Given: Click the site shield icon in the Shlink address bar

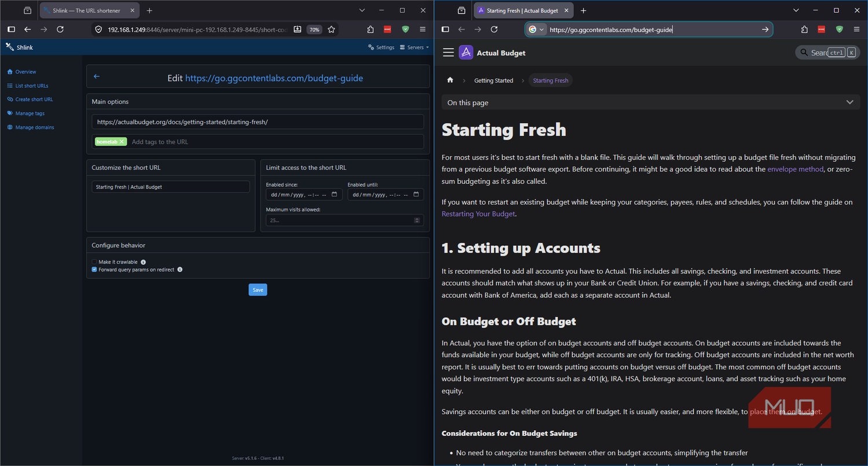Looking at the screenshot, I should pos(98,29).
